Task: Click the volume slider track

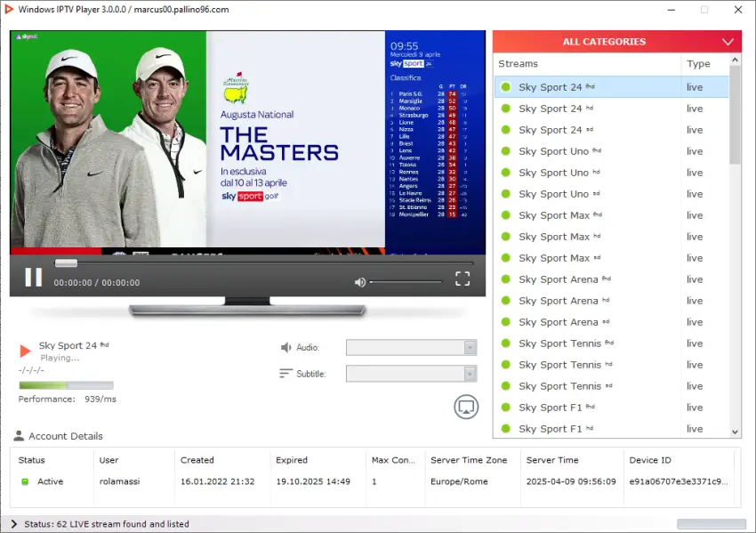Action: pos(406,282)
